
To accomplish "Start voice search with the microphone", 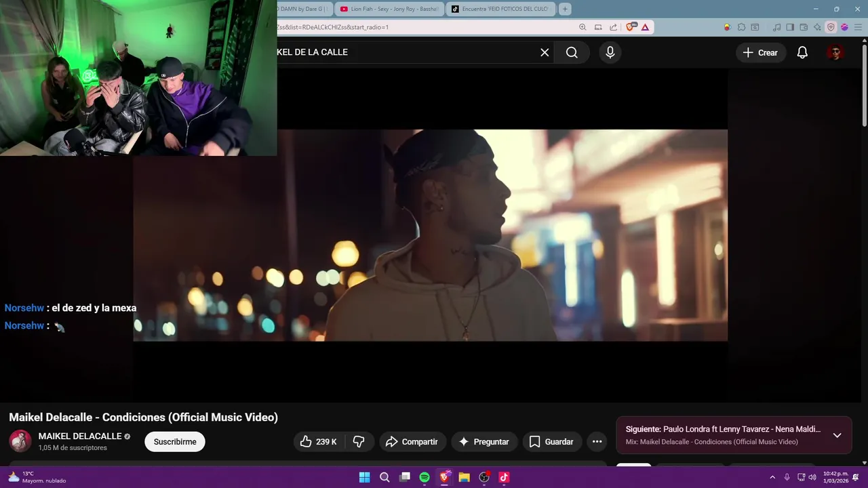I will 610,52.
